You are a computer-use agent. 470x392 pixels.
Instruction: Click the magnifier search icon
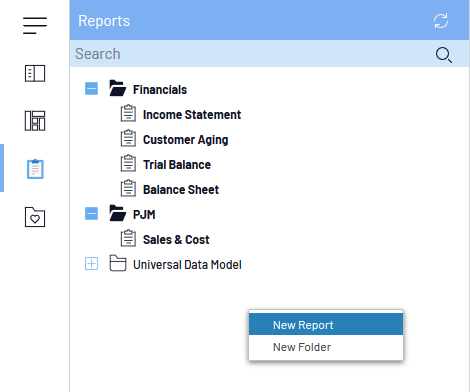pos(444,55)
